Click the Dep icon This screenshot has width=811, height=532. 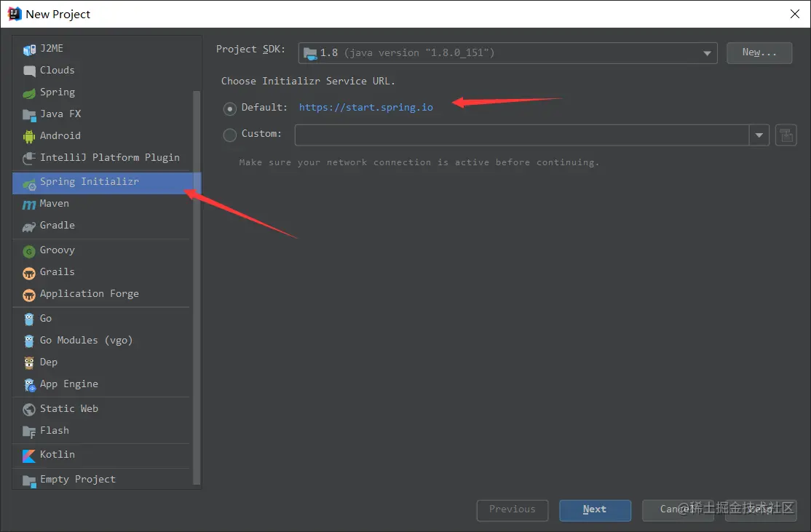[x=29, y=363]
